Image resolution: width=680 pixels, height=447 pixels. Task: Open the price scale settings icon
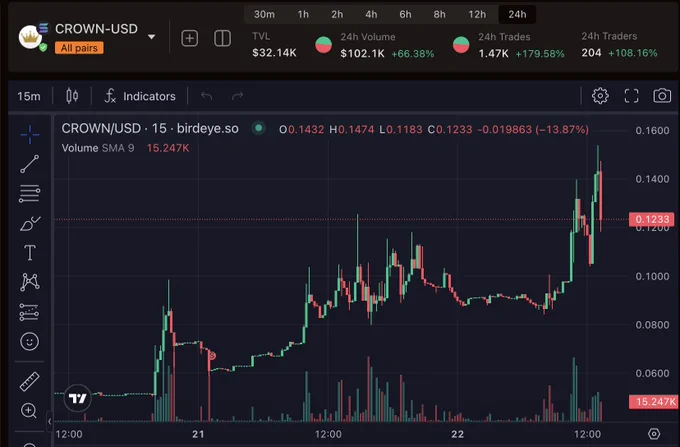point(654,434)
